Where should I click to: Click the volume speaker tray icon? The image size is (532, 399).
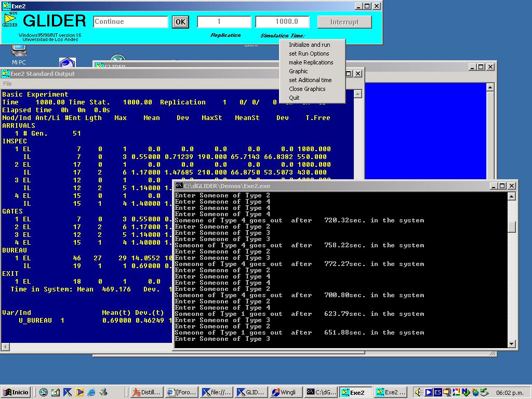(418, 392)
